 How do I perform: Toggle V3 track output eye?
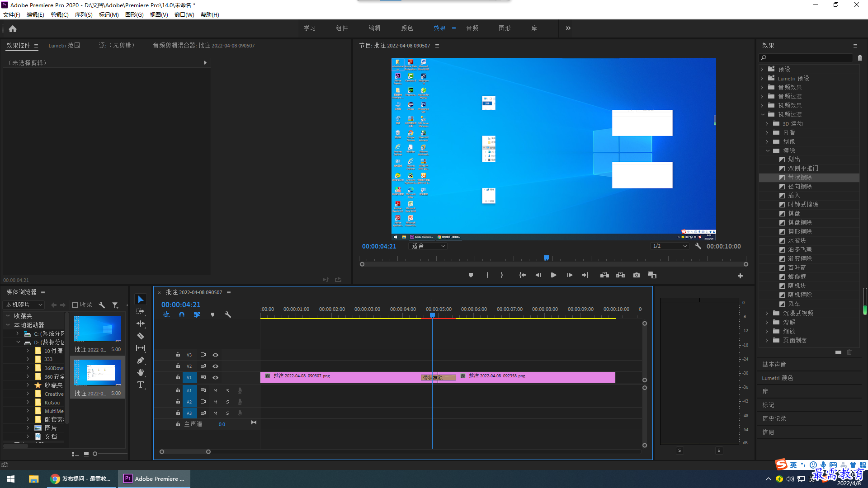[x=216, y=355]
